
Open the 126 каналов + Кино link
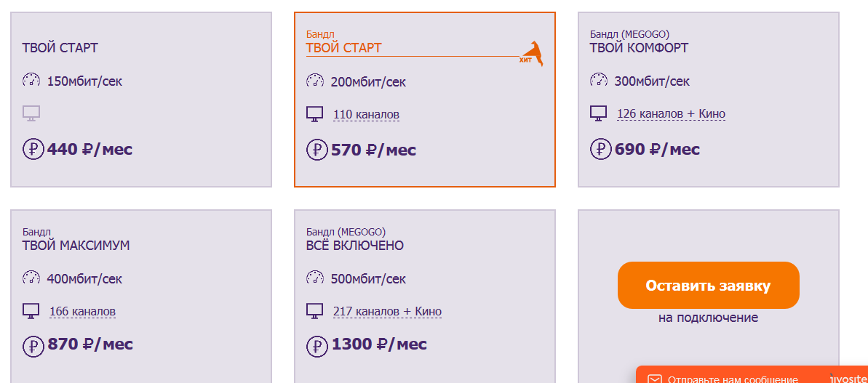(x=671, y=114)
